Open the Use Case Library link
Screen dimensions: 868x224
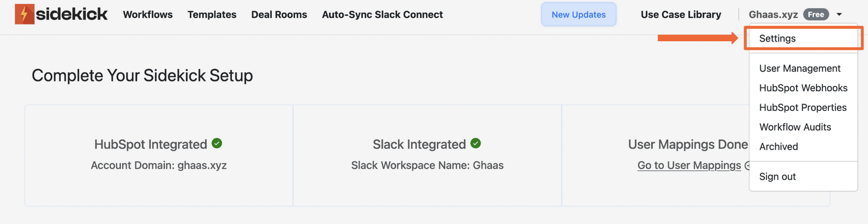click(680, 14)
